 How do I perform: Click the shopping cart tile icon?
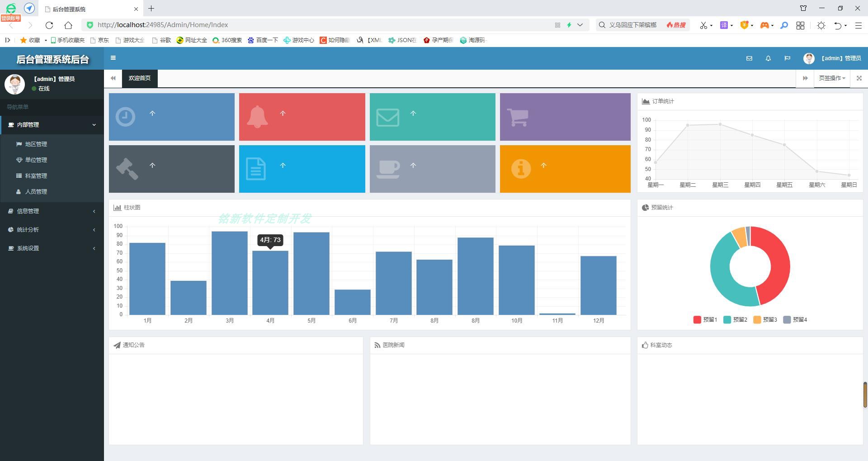tap(518, 117)
